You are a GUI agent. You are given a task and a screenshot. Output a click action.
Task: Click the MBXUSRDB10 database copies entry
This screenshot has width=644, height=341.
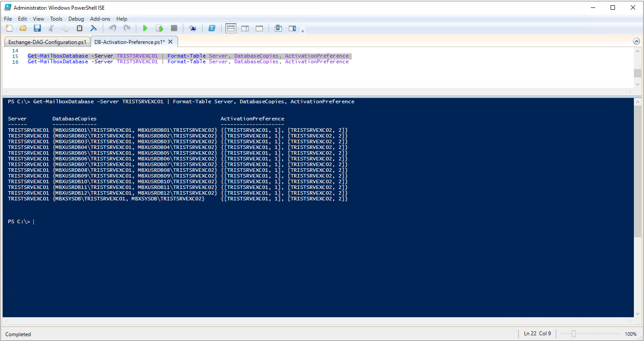click(135, 181)
